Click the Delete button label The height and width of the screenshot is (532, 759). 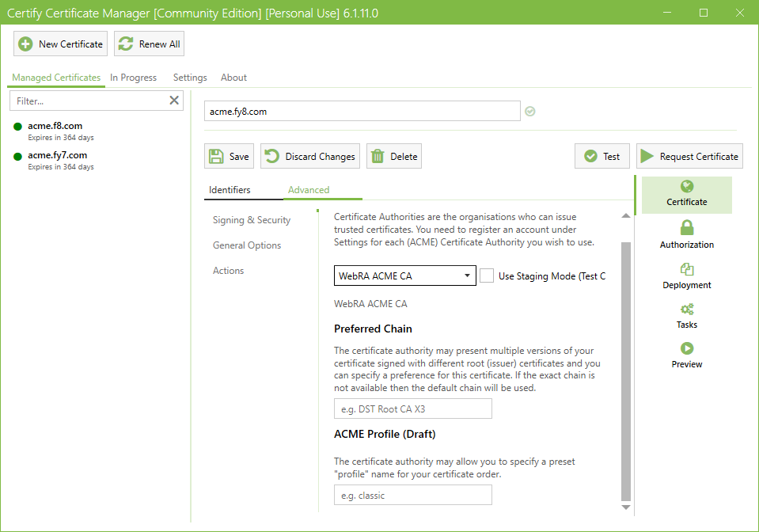click(404, 157)
